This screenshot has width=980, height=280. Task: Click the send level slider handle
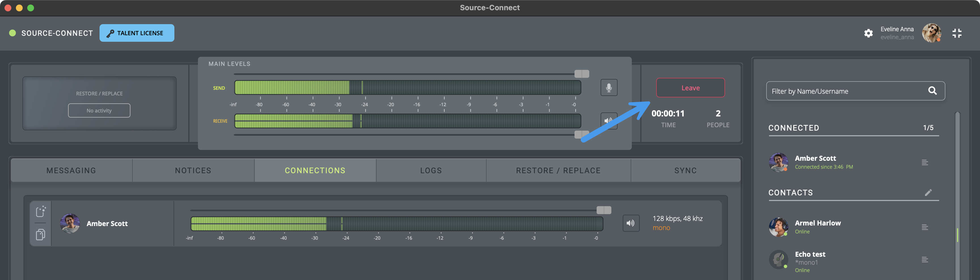point(581,74)
